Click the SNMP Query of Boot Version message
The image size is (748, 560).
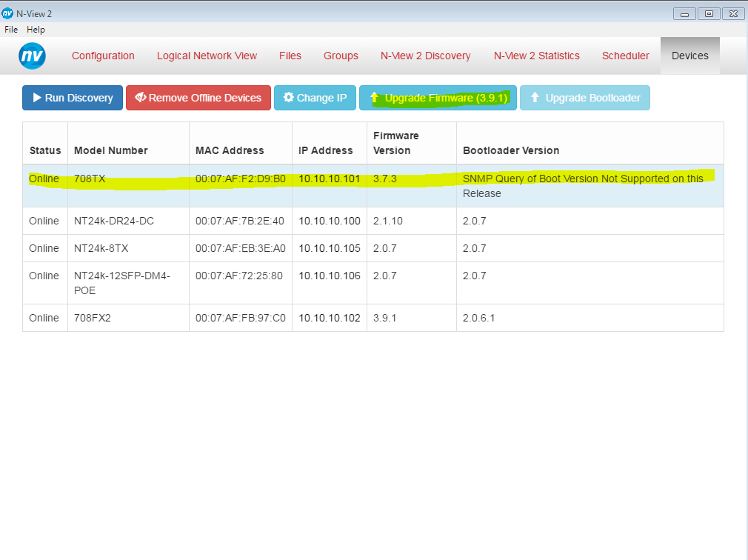tap(583, 186)
